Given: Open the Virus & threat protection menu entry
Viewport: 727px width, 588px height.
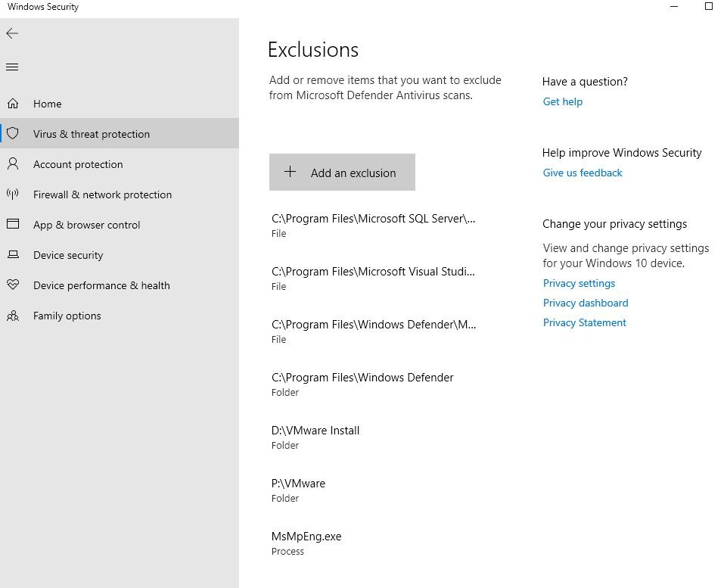Looking at the screenshot, I should point(91,133).
